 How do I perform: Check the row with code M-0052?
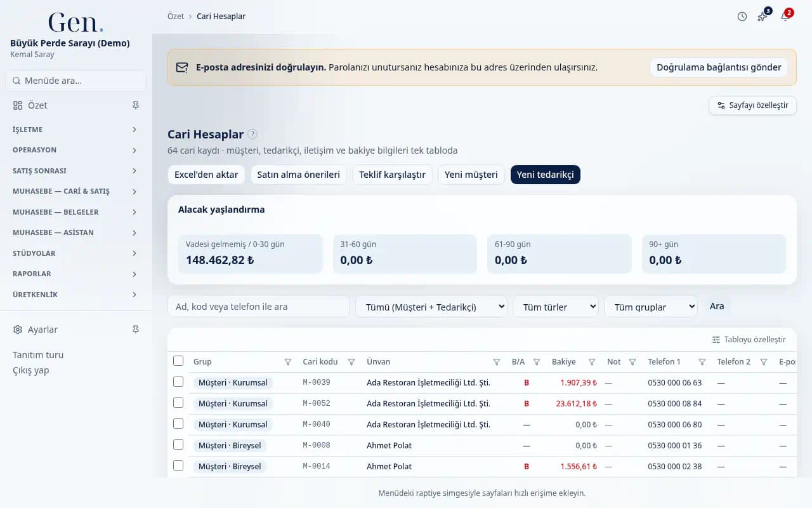coord(178,403)
